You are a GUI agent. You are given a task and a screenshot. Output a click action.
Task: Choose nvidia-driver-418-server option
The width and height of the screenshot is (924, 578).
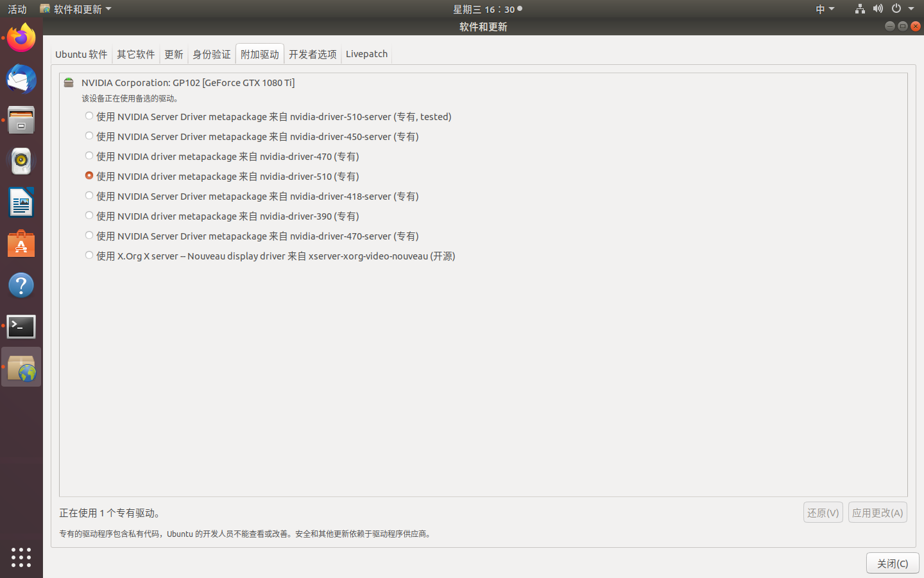252,196
